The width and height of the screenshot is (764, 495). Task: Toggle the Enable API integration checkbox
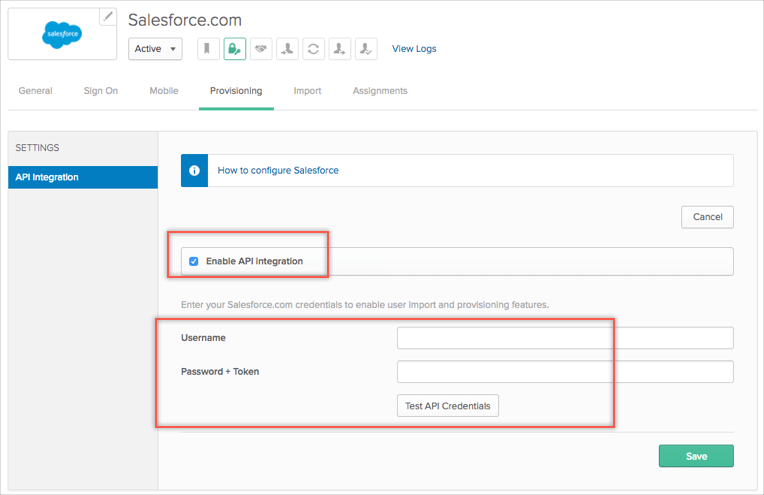[x=194, y=262]
